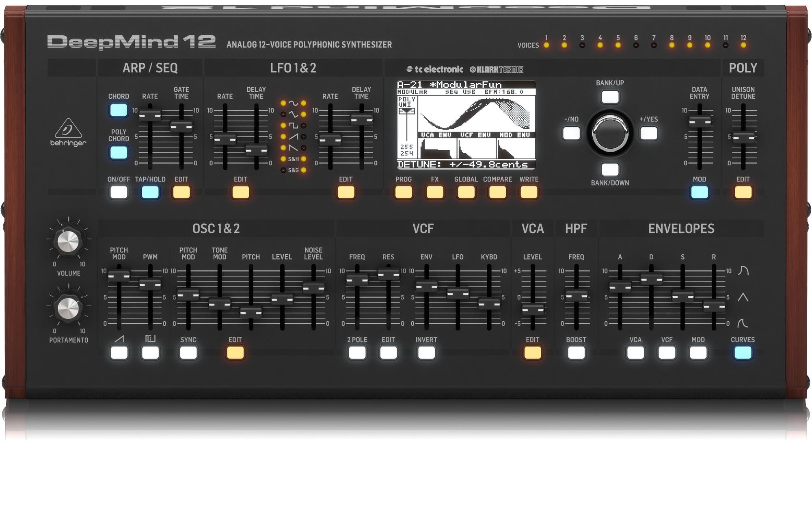Image resolution: width=812 pixels, height=511 pixels.
Task: Toggle the VCF 2 POLE button
Action: click(357, 353)
